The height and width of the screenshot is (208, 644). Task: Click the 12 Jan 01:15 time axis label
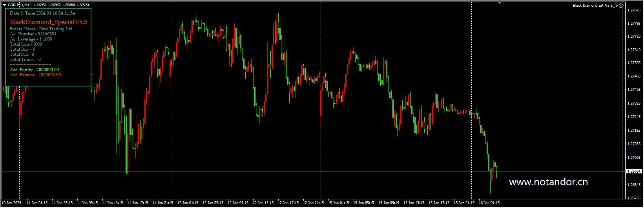(188, 203)
